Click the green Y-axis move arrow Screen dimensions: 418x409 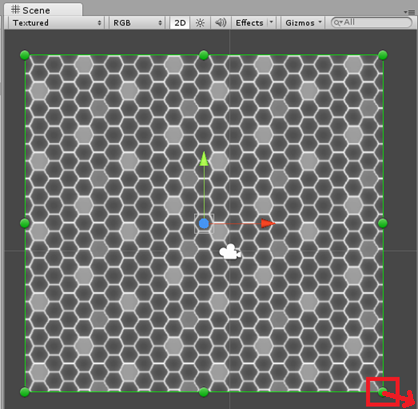point(204,159)
